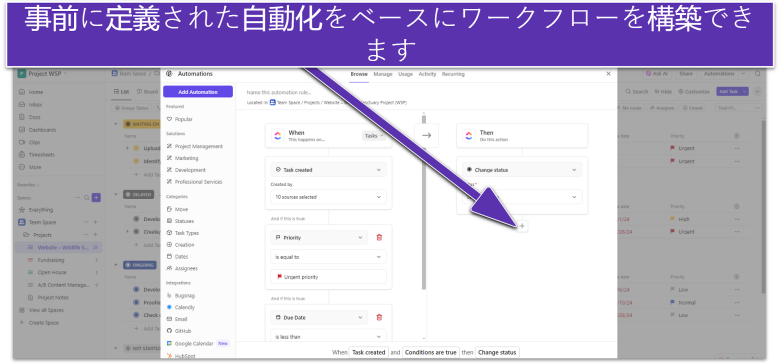
Task: Collapse the ONGOING group in background list
Action: click(x=116, y=265)
